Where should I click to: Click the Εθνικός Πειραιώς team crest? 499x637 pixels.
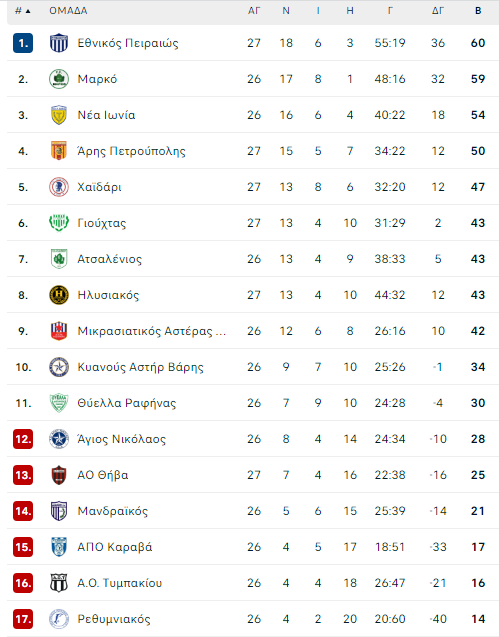coord(59,43)
